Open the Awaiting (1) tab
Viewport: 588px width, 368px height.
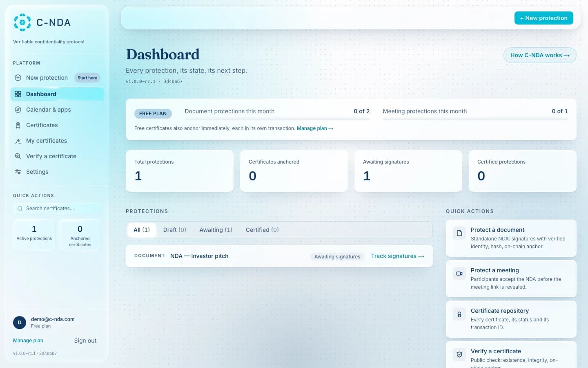pyautogui.click(x=216, y=230)
